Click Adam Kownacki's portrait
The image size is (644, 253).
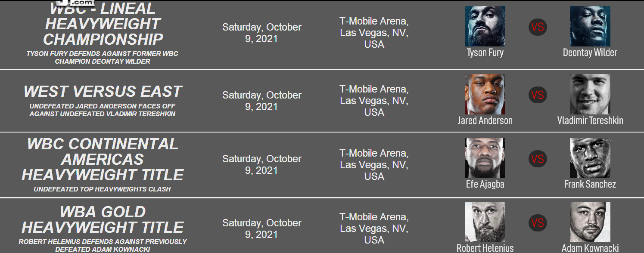point(590,222)
